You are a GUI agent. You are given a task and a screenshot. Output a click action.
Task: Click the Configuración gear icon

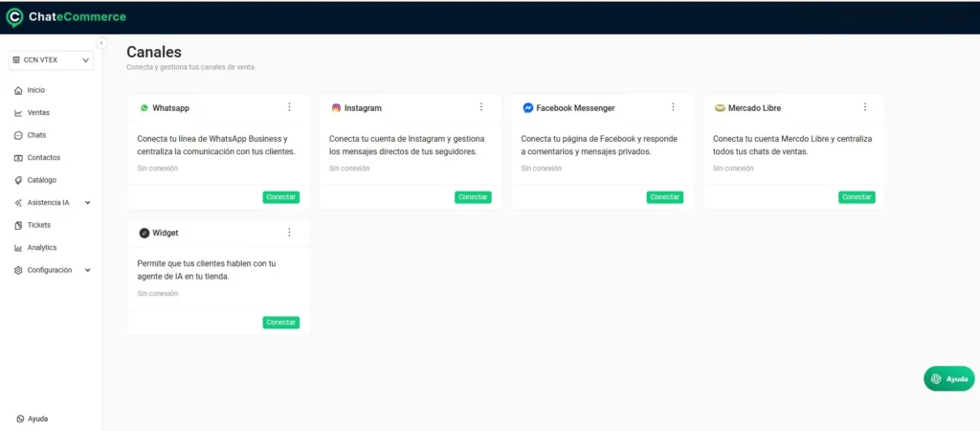coord(18,271)
